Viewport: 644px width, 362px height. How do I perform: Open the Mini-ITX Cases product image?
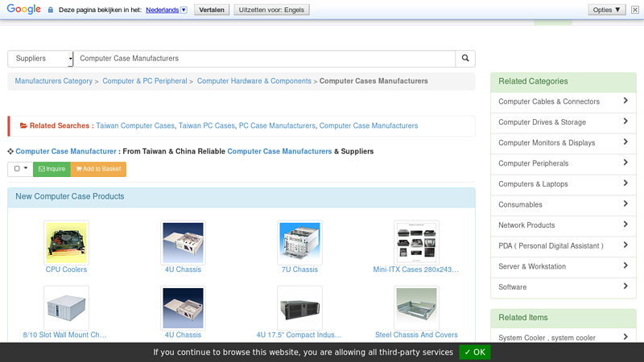click(x=416, y=243)
